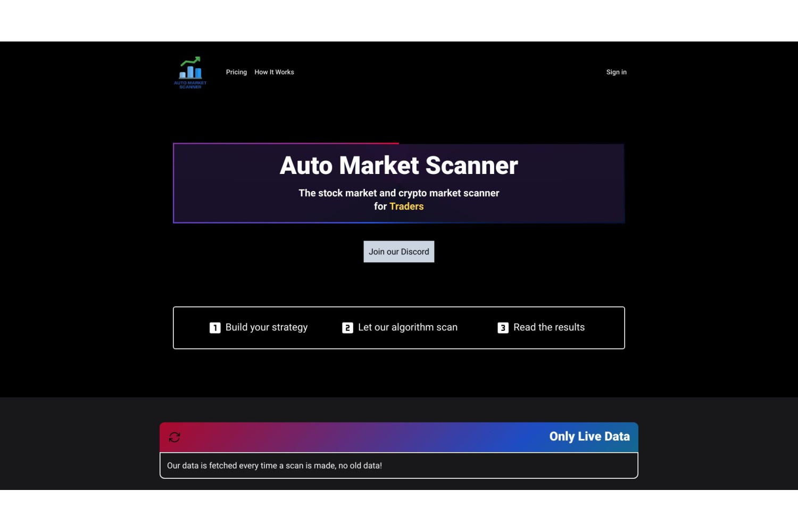Click the text about data fetched every scan
The height and width of the screenshot is (532, 798).
(275, 465)
